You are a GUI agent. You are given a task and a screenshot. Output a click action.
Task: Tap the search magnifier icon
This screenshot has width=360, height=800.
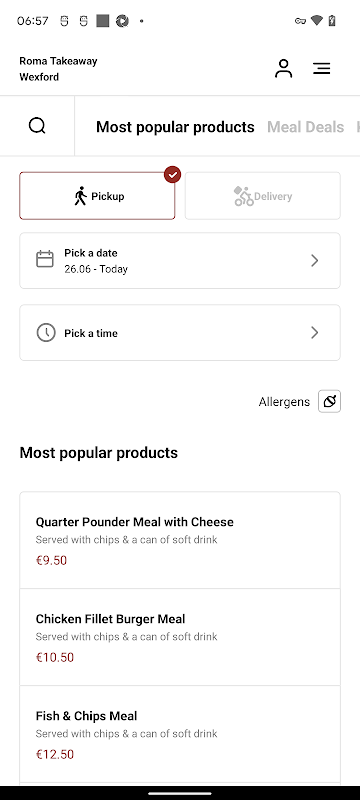click(x=37, y=126)
